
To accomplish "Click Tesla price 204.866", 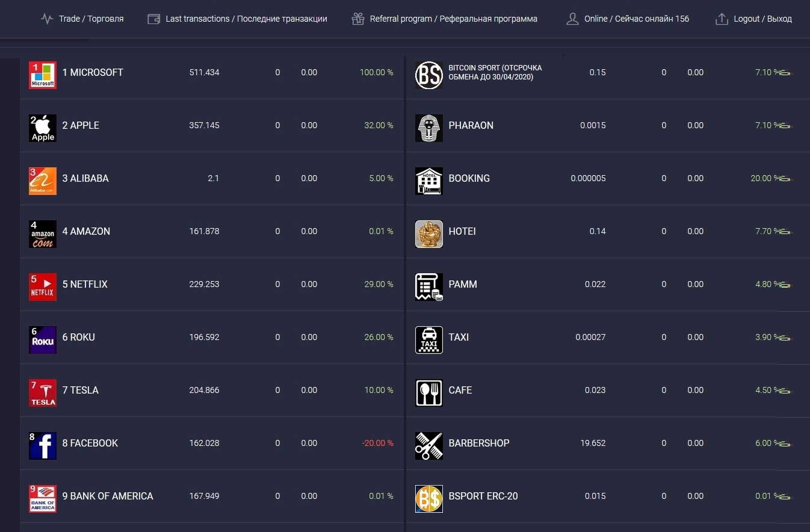I will [204, 390].
